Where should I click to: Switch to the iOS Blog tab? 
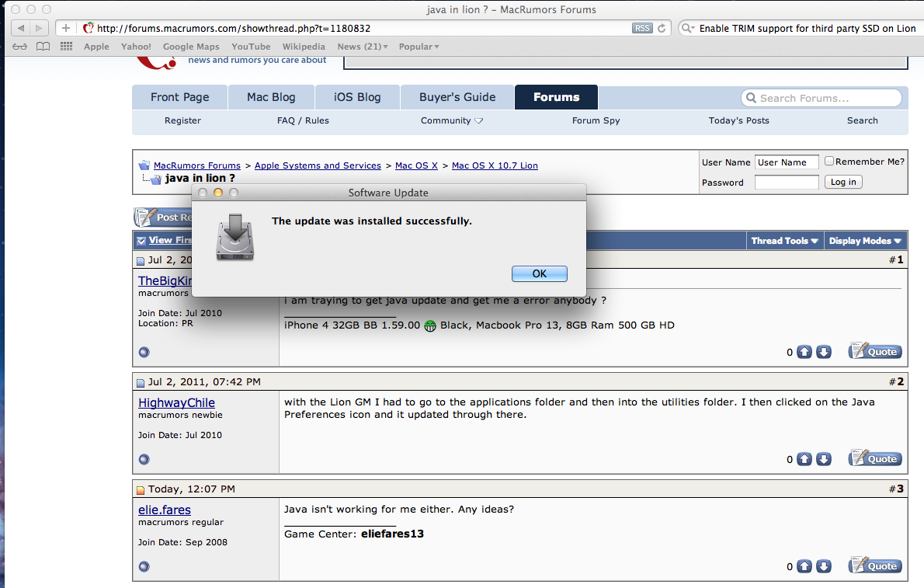point(357,97)
